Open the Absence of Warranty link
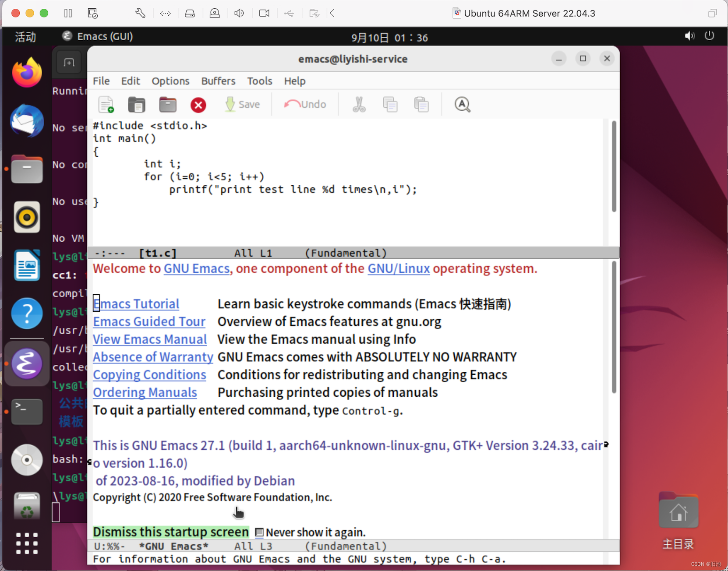The image size is (728, 571). pyautogui.click(x=153, y=357)
